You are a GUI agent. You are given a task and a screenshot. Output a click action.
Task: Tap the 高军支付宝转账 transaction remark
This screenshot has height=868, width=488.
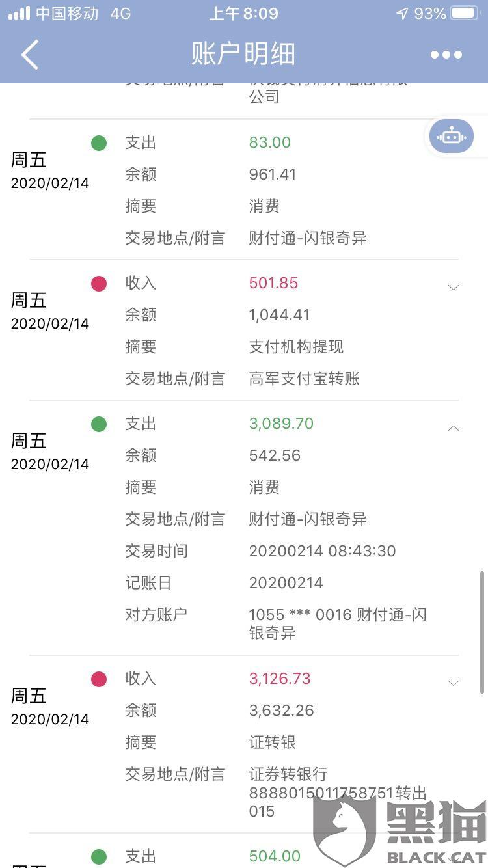[304, 379]
